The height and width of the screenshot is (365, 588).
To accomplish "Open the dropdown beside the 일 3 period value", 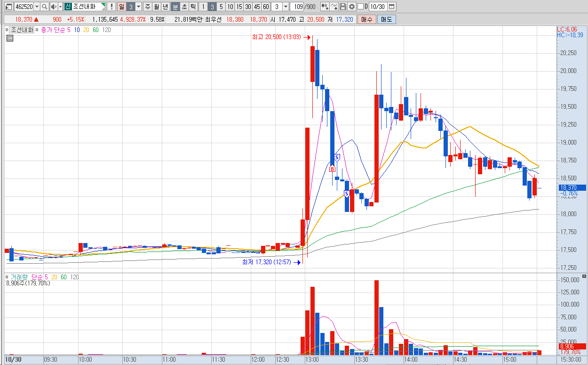I will pos(138,7).
